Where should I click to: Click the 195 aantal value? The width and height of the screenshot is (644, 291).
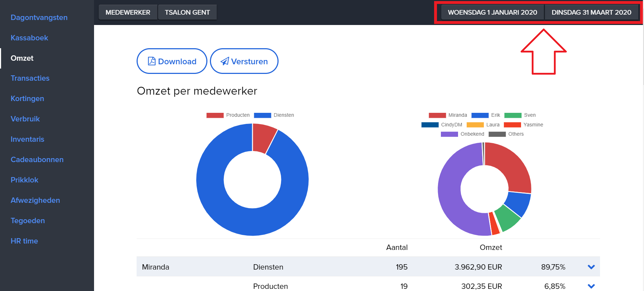pos(402,267)
